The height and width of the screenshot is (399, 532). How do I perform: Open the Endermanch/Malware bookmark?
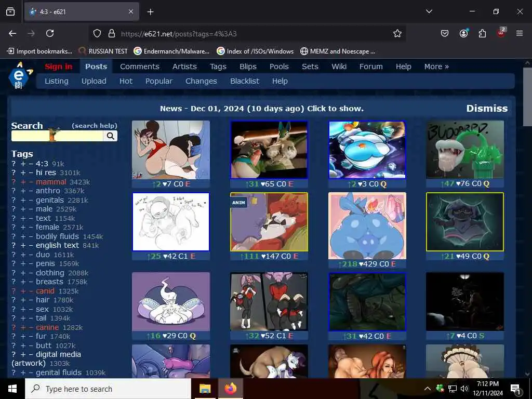click(x=171, y=51)
